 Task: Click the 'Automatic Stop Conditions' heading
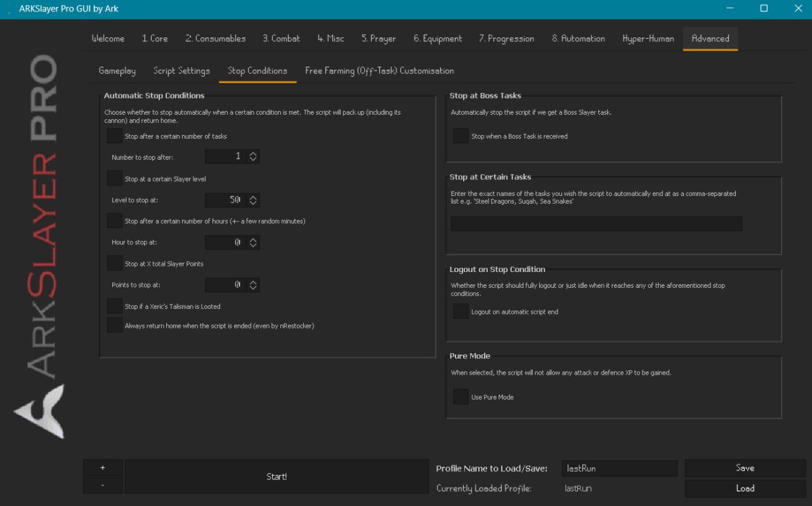point(154,96)
